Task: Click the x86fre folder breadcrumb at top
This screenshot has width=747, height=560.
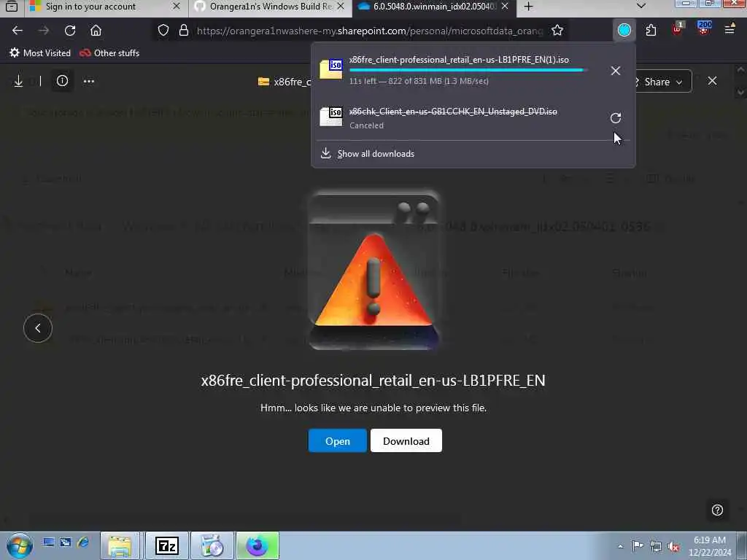Action: point(285,82)
